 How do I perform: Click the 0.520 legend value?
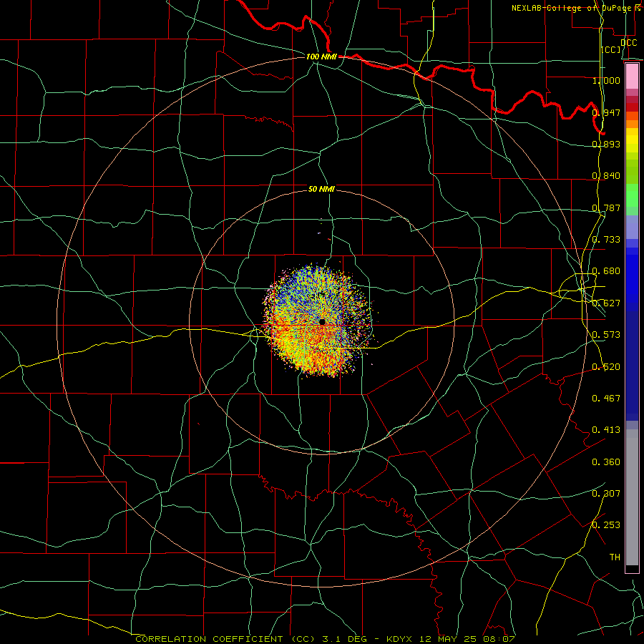tap(606, 367)
